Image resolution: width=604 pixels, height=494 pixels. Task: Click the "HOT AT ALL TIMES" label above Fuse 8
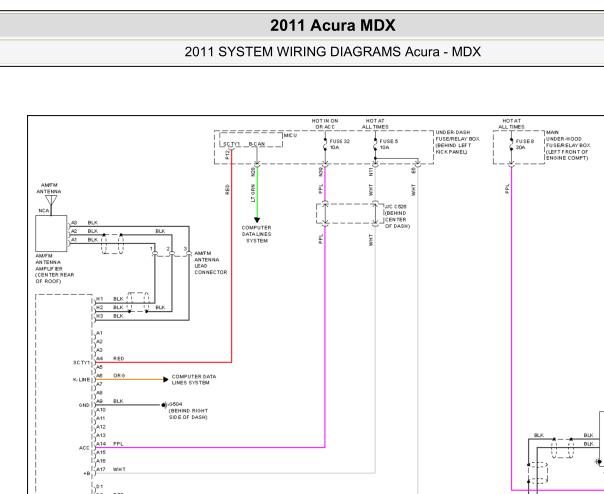[x=511, y=124]
